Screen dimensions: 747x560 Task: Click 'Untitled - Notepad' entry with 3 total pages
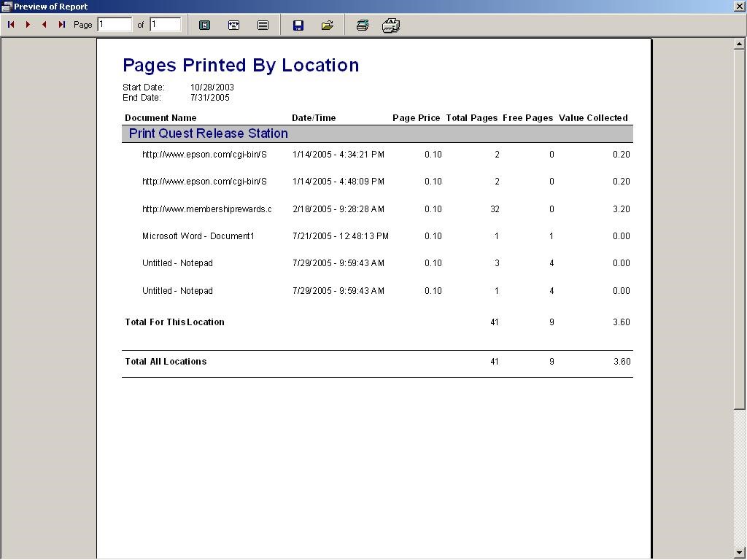[177, 263]
